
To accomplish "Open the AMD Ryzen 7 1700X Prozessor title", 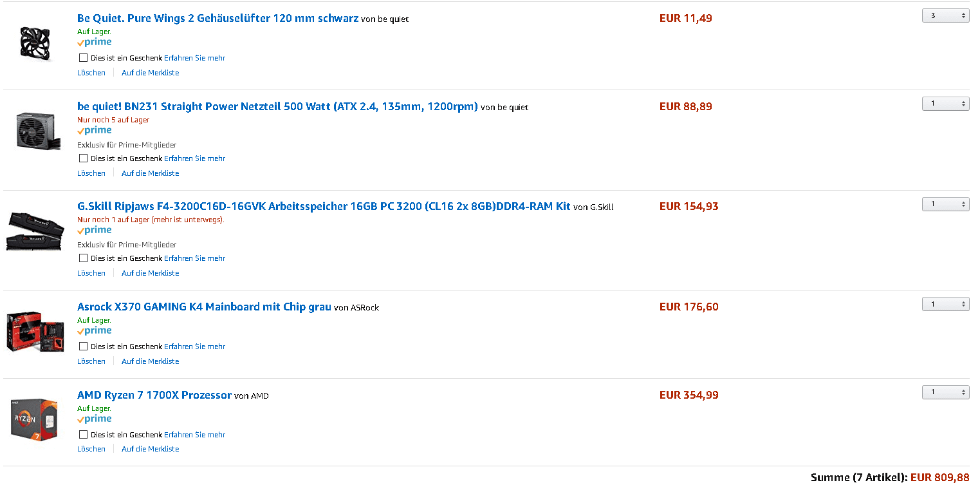I will (154, 395).
